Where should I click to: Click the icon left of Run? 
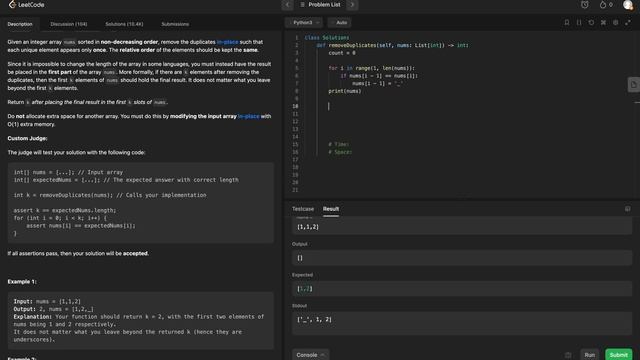click(x=568, y=355)
